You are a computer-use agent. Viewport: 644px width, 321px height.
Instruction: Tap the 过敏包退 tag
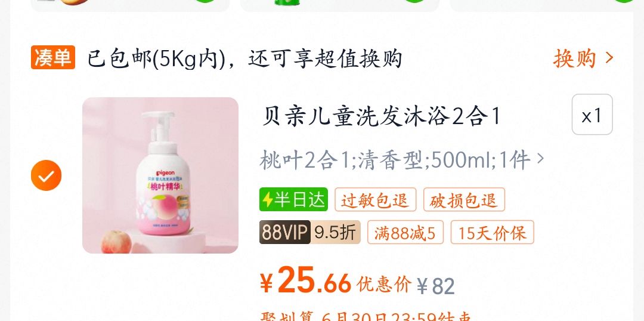(x=376, y=200)
